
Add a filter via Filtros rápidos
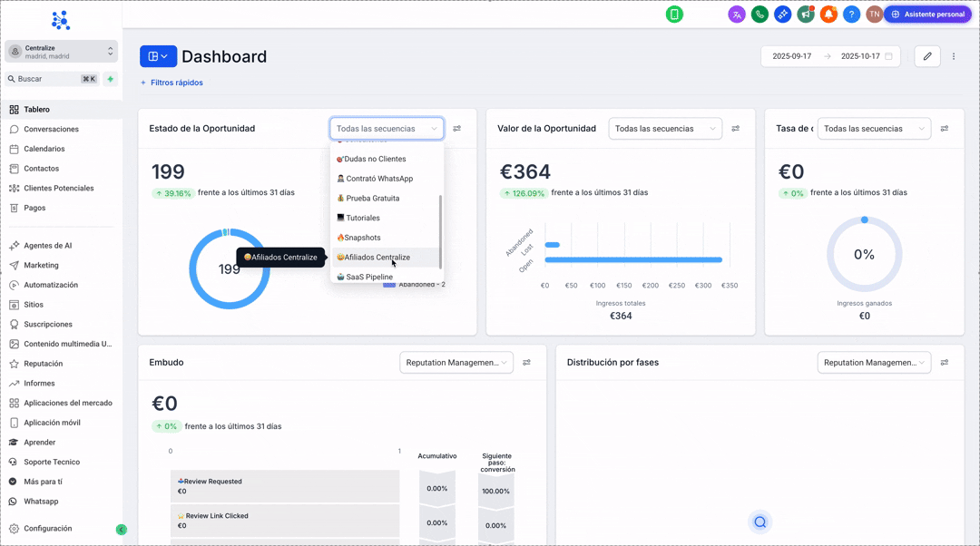[x=171, y=83]
